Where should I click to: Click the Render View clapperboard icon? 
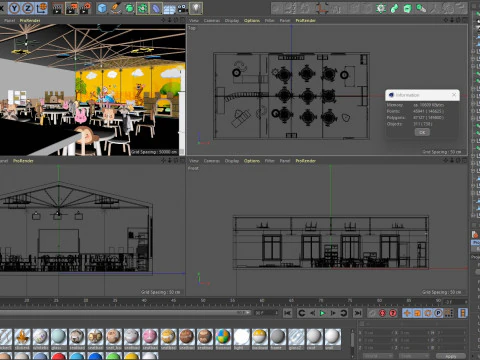pyautogui.click(x=57, y=8)
